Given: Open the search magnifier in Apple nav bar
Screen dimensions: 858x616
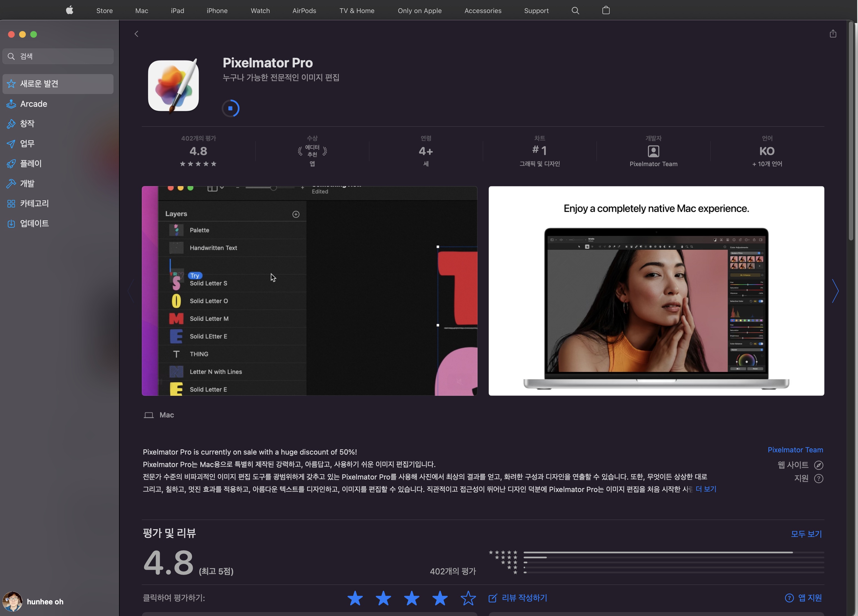Looking at the screenshot, I should pyautogui.click(x=575, y=11).
